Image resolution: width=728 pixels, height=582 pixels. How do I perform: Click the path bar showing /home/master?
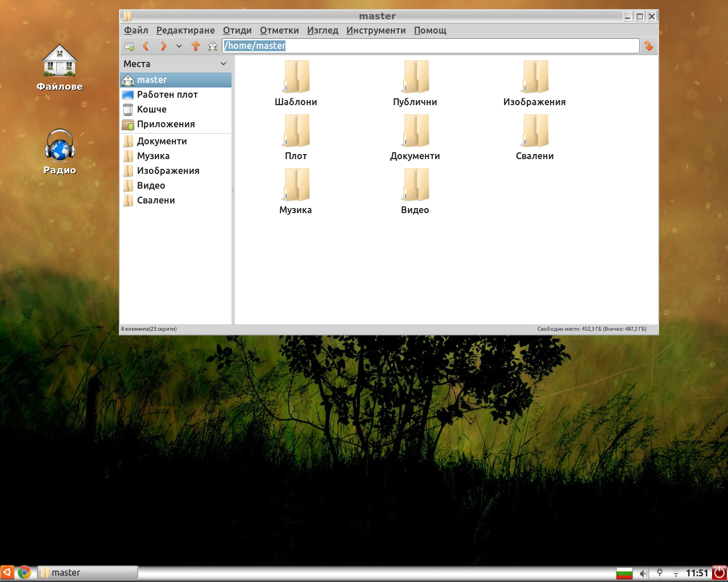click(431, 46)
